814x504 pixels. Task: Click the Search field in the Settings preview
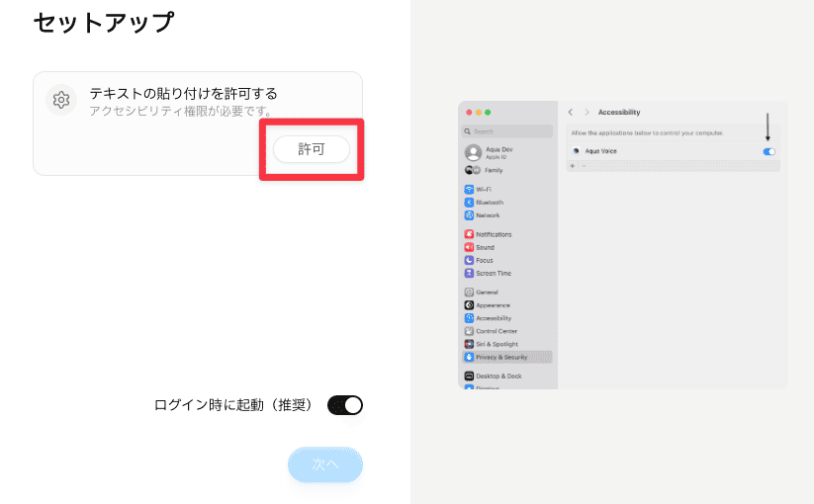506,131
